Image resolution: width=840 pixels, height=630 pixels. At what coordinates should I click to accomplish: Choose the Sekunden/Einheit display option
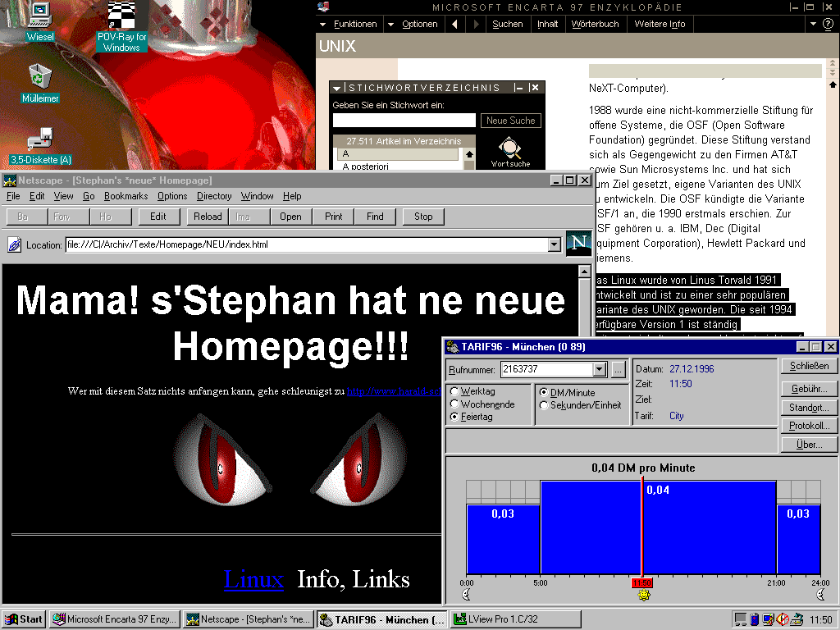(544, 405)
